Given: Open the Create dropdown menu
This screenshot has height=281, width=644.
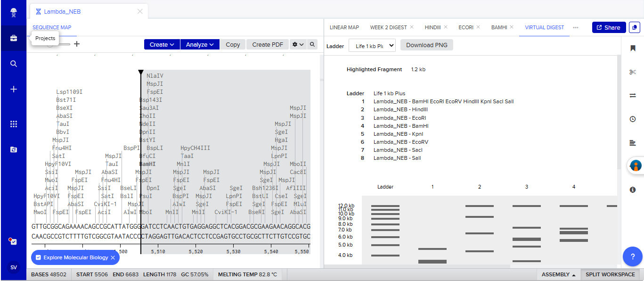Looking at the screenshot, I should click(162, 44).
